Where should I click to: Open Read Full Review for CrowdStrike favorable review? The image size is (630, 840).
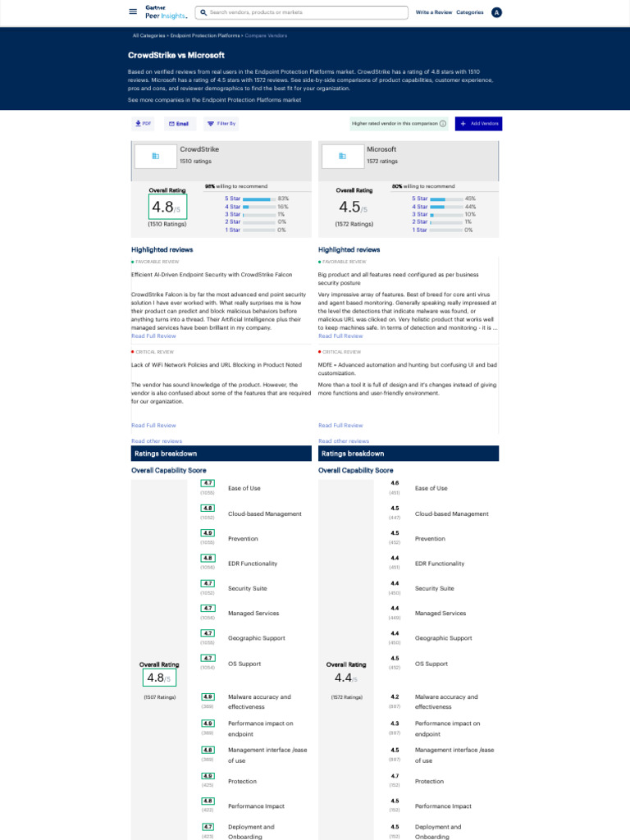pos(153,336)
